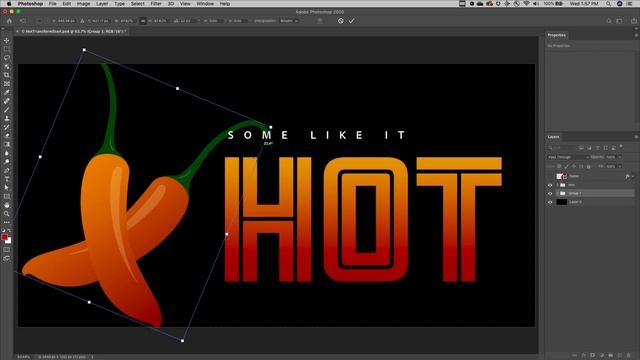The height and width of the screenshot is (360, 640).
Task: Toggle the relative positioning triangle icon
Action: pos(82,21)
